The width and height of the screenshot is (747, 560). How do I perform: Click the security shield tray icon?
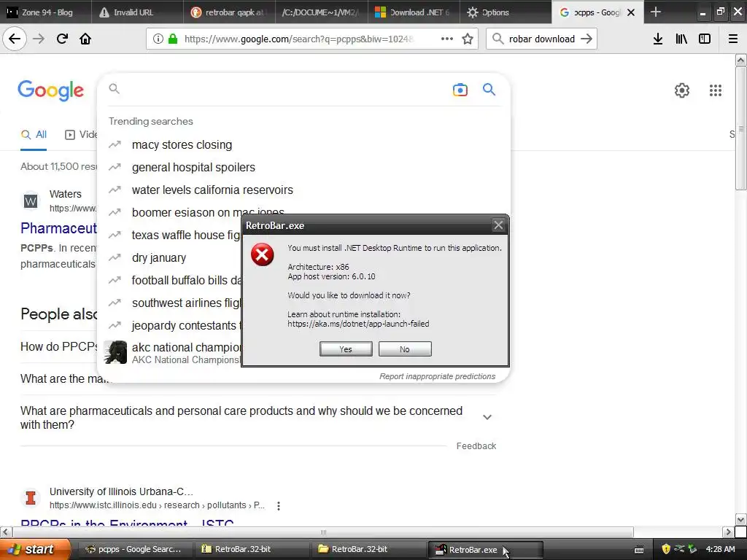click(666, 549)
